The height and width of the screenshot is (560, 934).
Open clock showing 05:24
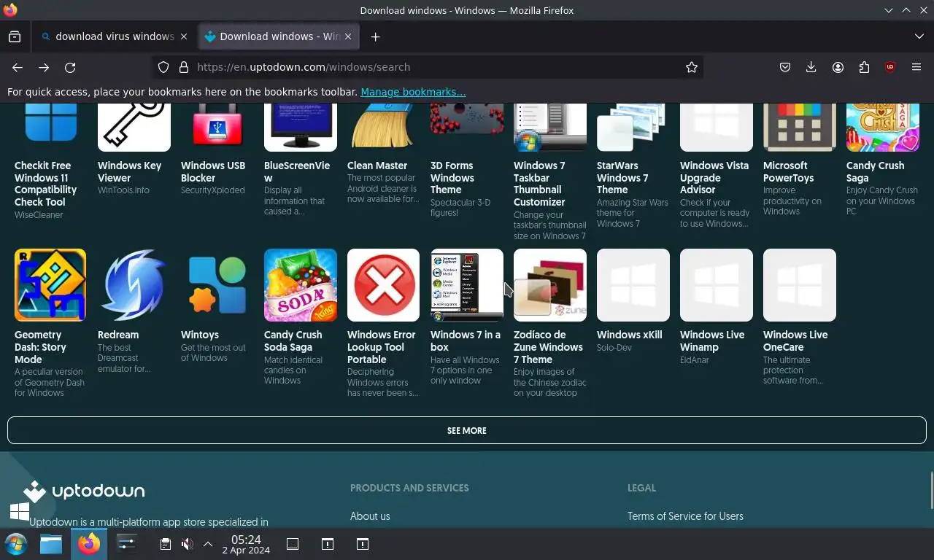246,544
